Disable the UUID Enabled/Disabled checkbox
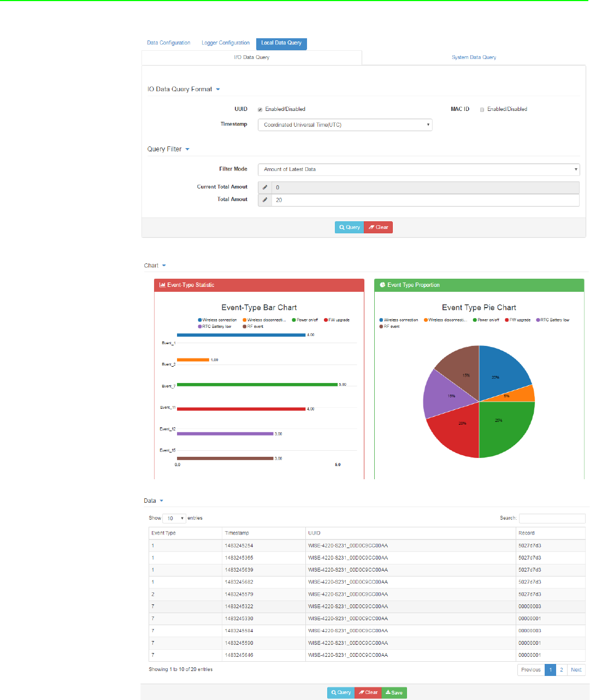This screenshot has height=700, width=590. click(260, 109)
